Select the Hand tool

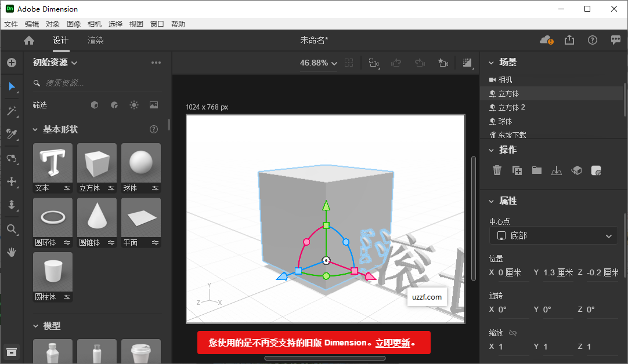click(x=12, y=252)
